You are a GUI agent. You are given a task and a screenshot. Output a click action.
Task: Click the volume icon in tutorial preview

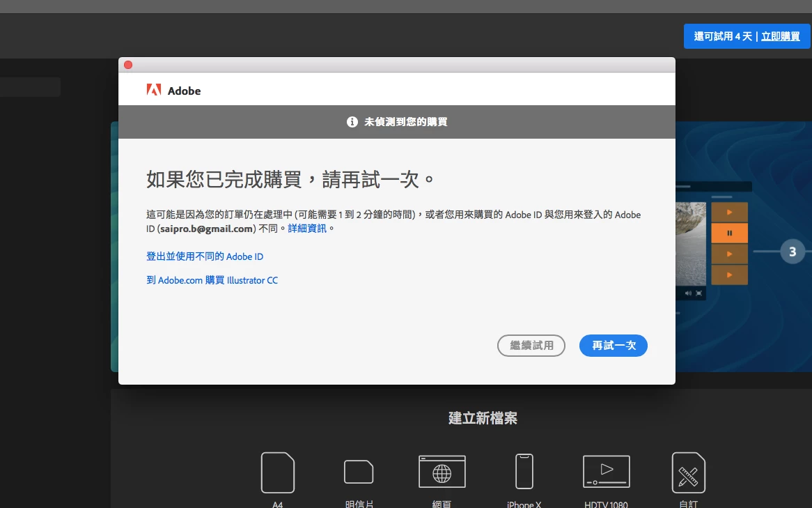tap(688, 293)
